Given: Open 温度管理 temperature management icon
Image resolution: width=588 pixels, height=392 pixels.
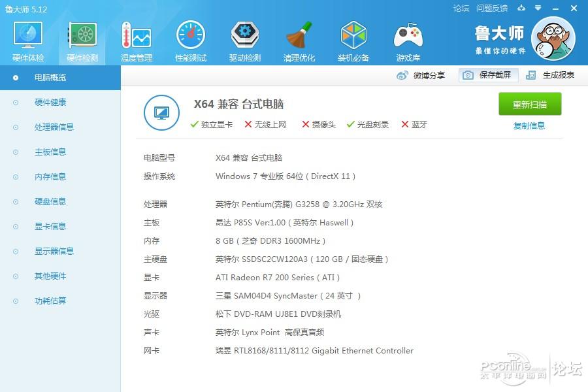Looking at the screenshot, I should pos(137,35).
